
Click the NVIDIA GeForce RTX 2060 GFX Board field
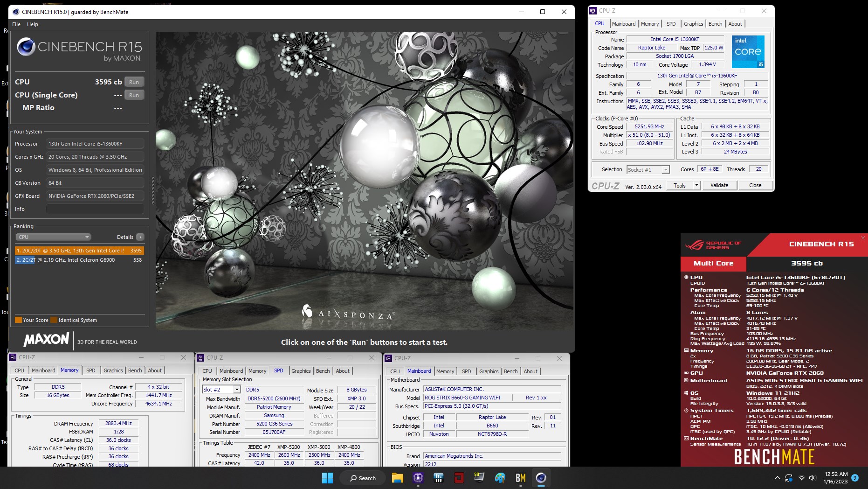point(95,196)
